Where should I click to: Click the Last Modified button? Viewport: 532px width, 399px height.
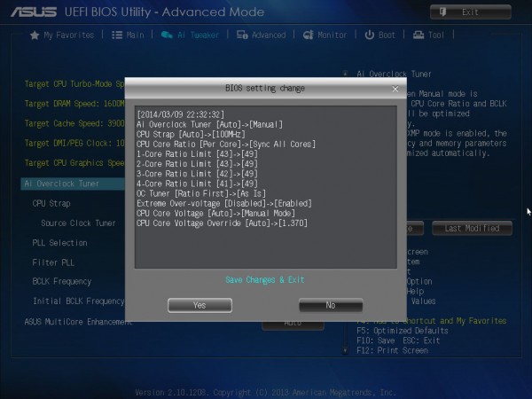pos(472,229)
